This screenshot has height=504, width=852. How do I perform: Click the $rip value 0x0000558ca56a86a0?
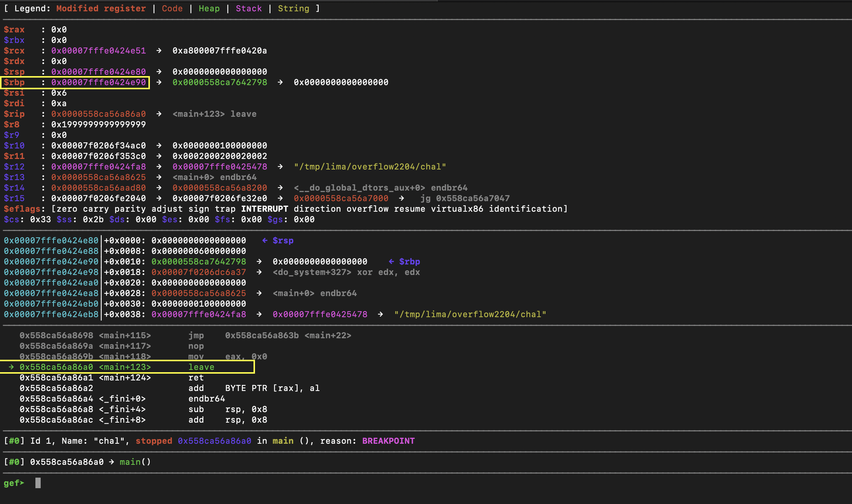tap(99, 114)
